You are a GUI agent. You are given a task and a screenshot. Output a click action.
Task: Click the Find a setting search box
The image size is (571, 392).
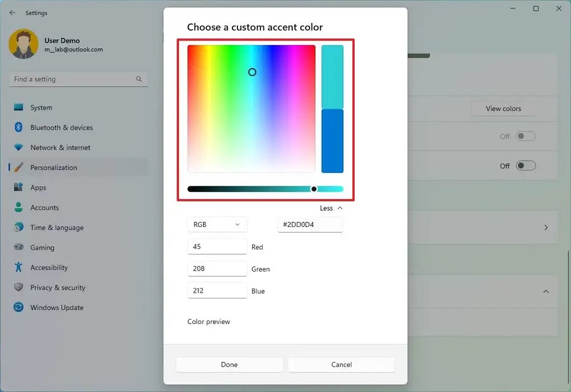pos(78,79)
